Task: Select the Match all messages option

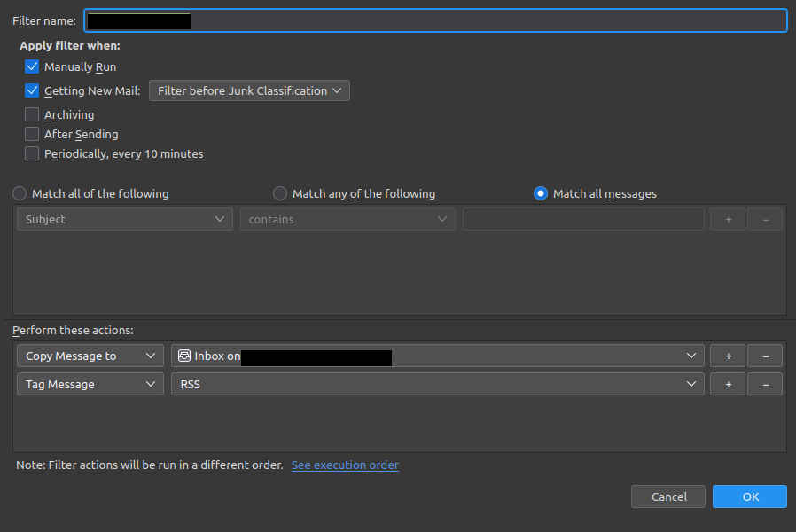Action: (541, 193)
